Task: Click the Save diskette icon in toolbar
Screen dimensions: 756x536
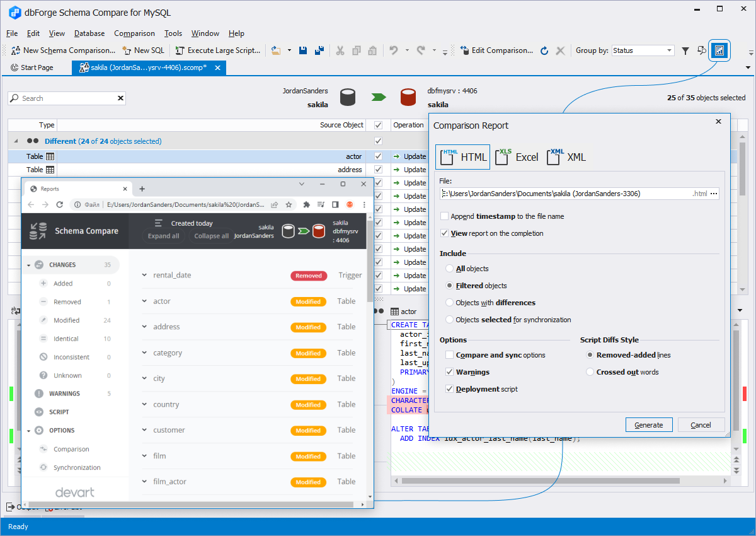Action: tap(303, 50)
